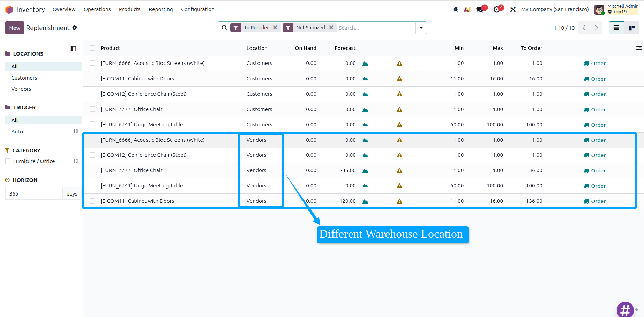644x317 pixels.
Task: Tick checkbox for Customers Large Meeting Table row
Action: coord(92,125)
